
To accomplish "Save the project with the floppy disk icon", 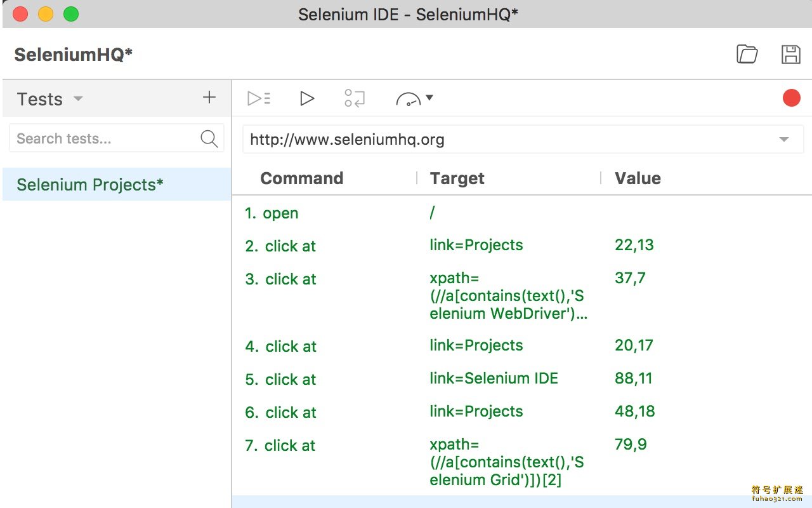I will click(790, 55).
